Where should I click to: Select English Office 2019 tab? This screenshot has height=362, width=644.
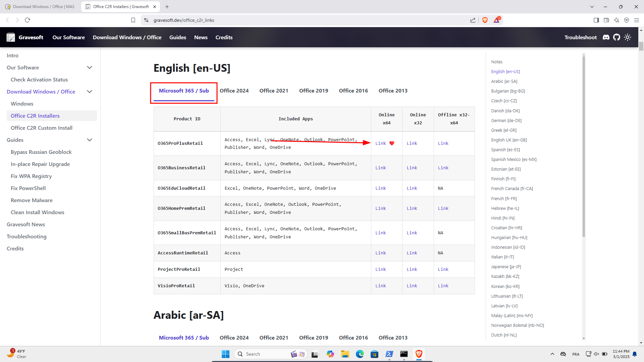(314, 90)
